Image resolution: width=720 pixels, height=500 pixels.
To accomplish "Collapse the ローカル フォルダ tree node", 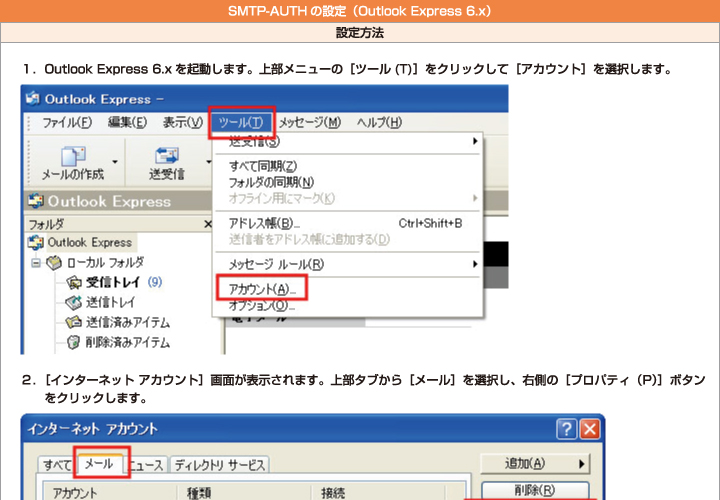I will [36, 263].
